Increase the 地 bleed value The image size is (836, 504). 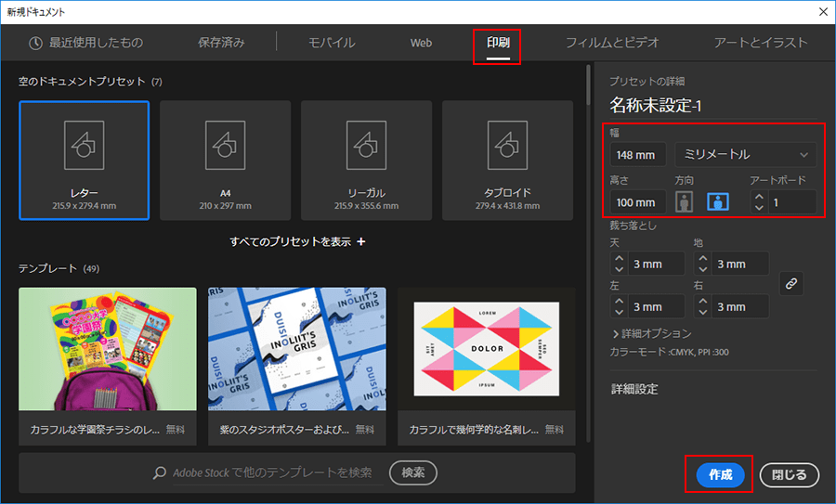point(703,258)
